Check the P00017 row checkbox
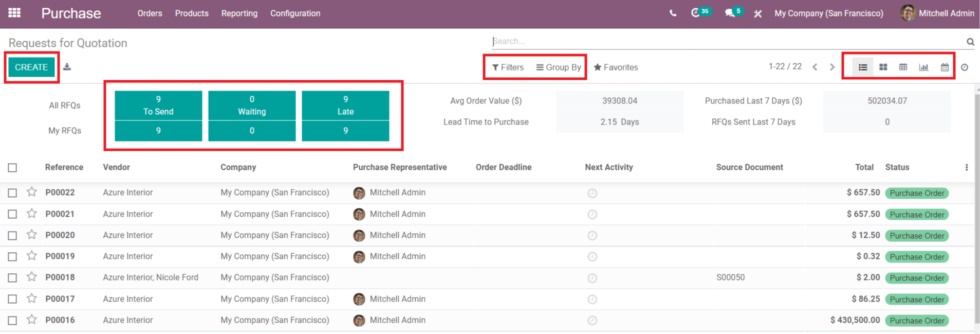Image resolution: width=980 pixels, height=334 pixels. [12, 299]
